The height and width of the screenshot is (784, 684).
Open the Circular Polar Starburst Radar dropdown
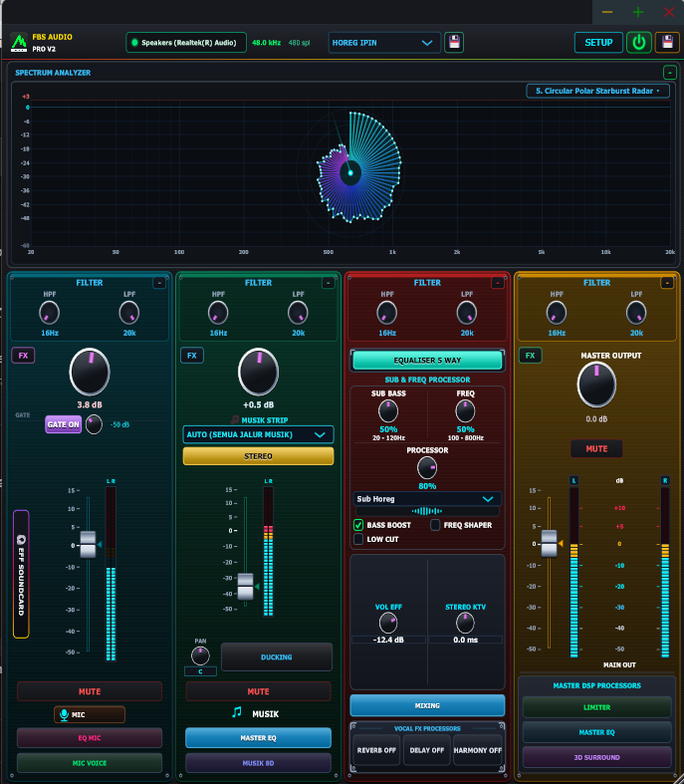pos(597,91)
